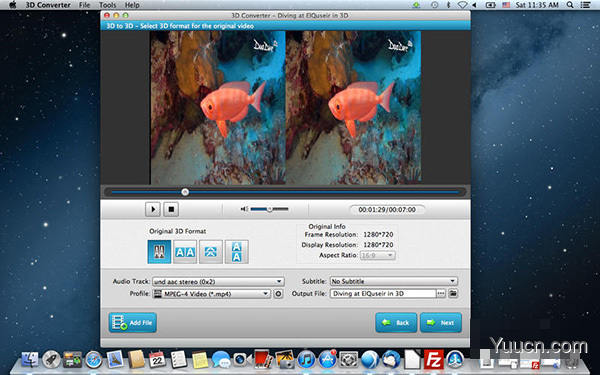
Task: Click the Play button
Action: (153, 209)
